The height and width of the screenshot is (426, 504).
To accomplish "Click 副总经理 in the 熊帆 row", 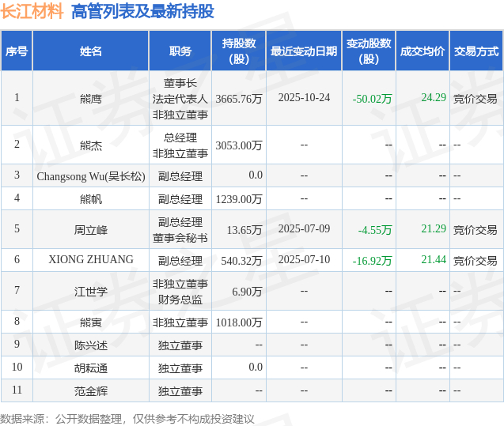I will click(x=180, y=199).
